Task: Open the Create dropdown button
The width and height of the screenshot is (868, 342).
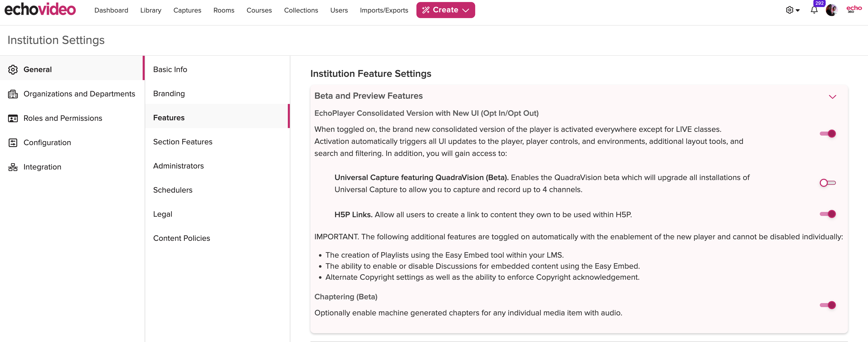Action: [x=446, y=10]
